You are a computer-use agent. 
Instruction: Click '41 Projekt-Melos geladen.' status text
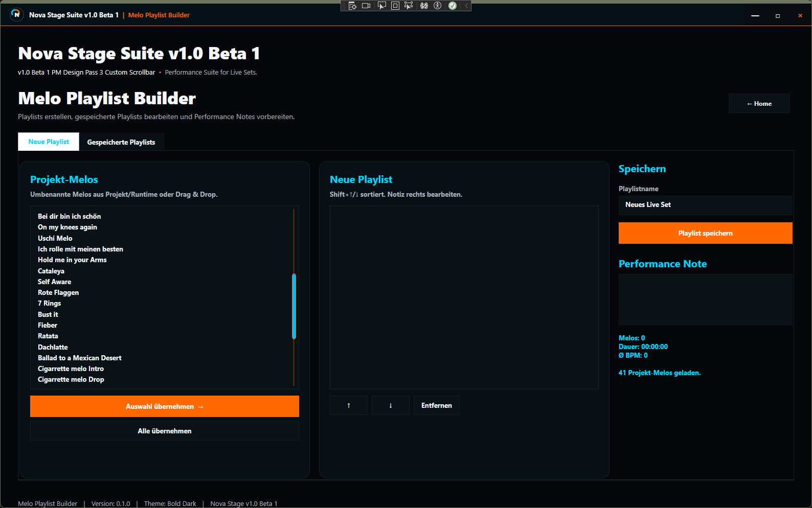click(660, 373)
